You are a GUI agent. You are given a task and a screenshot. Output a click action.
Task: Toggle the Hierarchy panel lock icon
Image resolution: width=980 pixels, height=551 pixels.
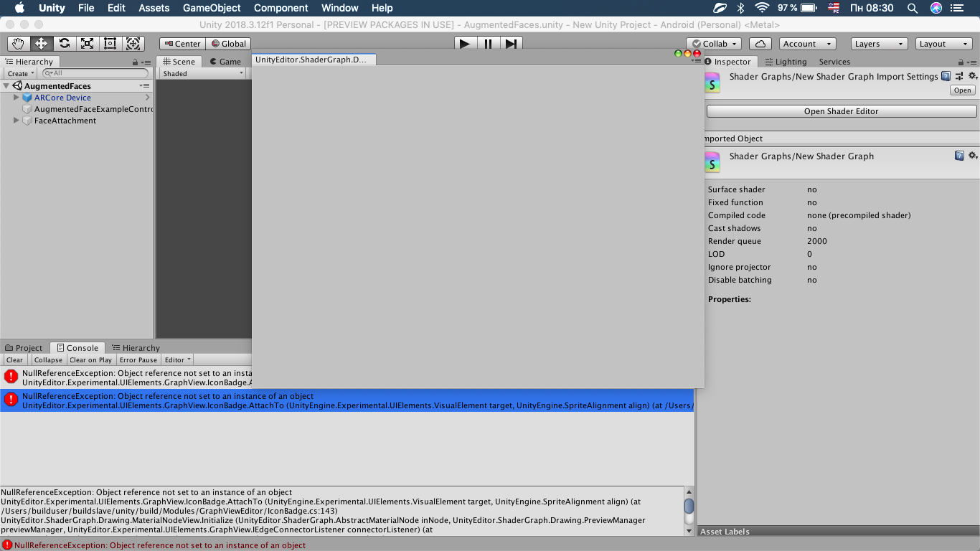(x=135, y=62)
